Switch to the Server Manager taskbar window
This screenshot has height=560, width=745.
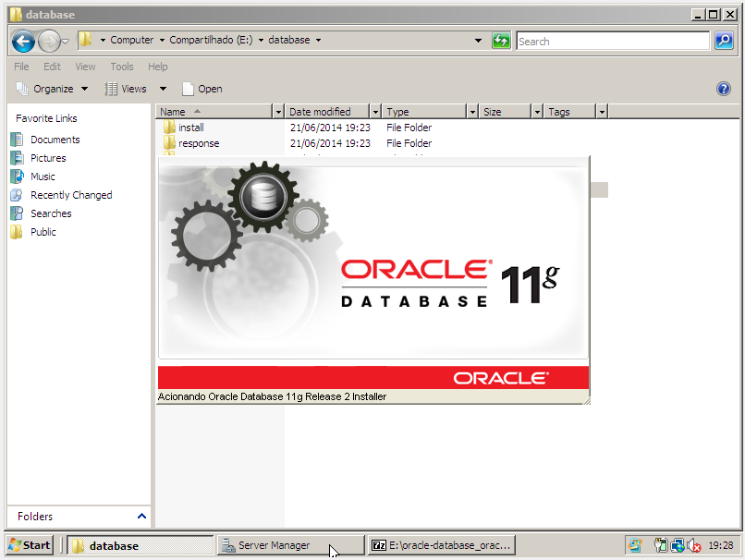click(x=287, y=545)
